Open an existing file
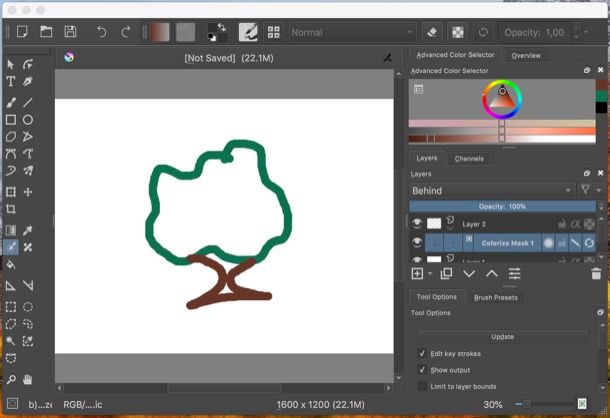Image resolution: width=610 pixels, height=418 pixels. pos(46,32)
